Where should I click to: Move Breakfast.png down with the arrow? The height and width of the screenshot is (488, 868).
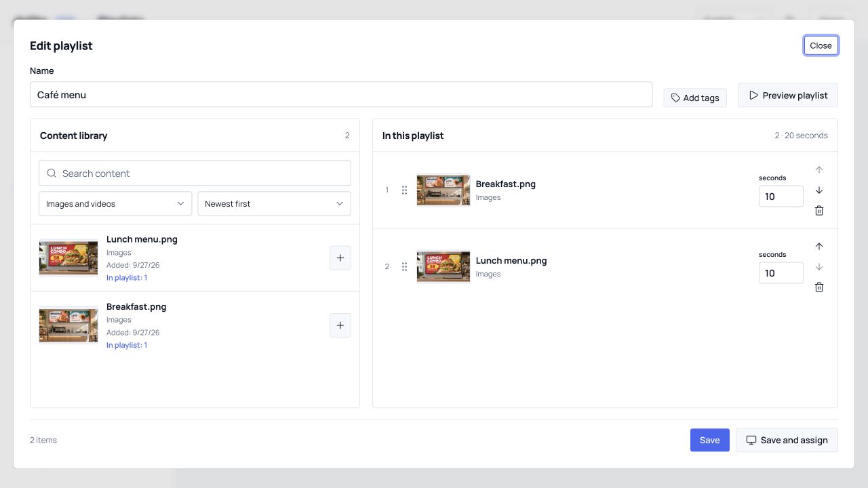(819, 190)
